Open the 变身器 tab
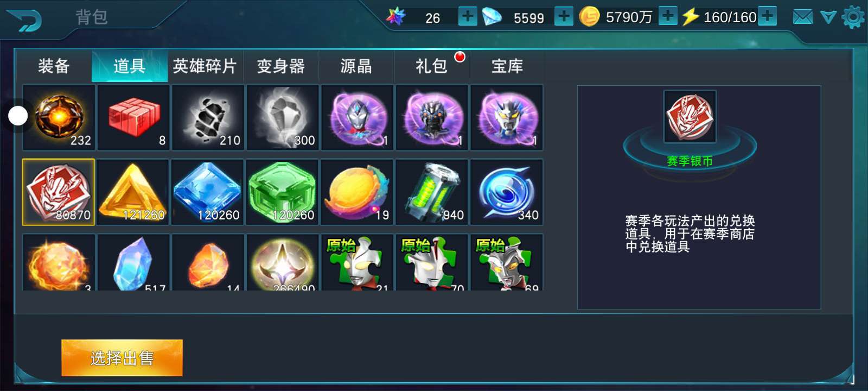Screen dimensions: 868x391 point(280,66)
